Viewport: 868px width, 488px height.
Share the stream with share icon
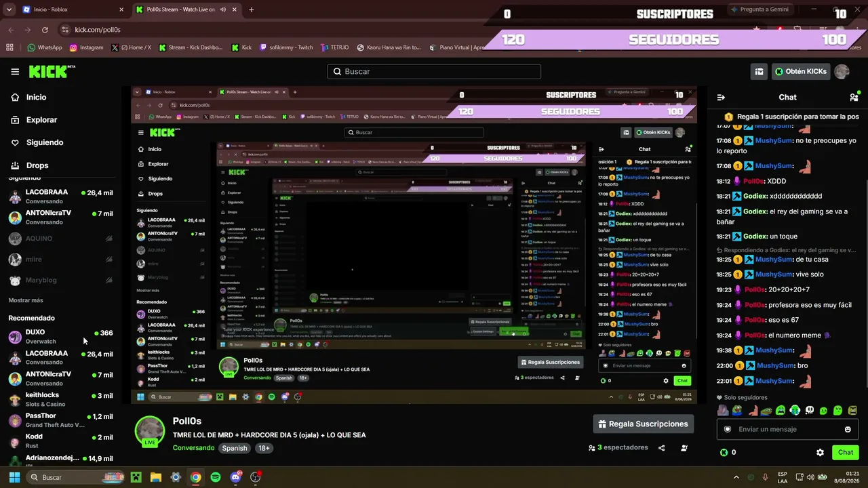click(x=662, y=448)
